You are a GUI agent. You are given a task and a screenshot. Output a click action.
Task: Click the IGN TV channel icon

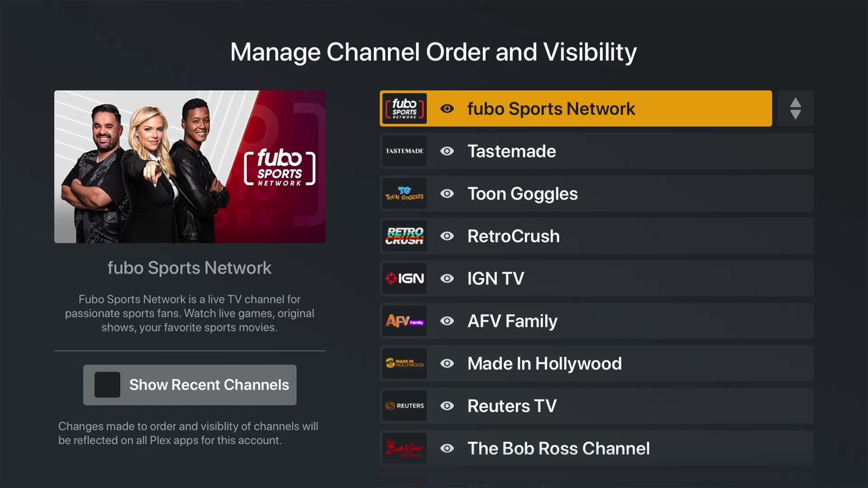pos(404,278)
